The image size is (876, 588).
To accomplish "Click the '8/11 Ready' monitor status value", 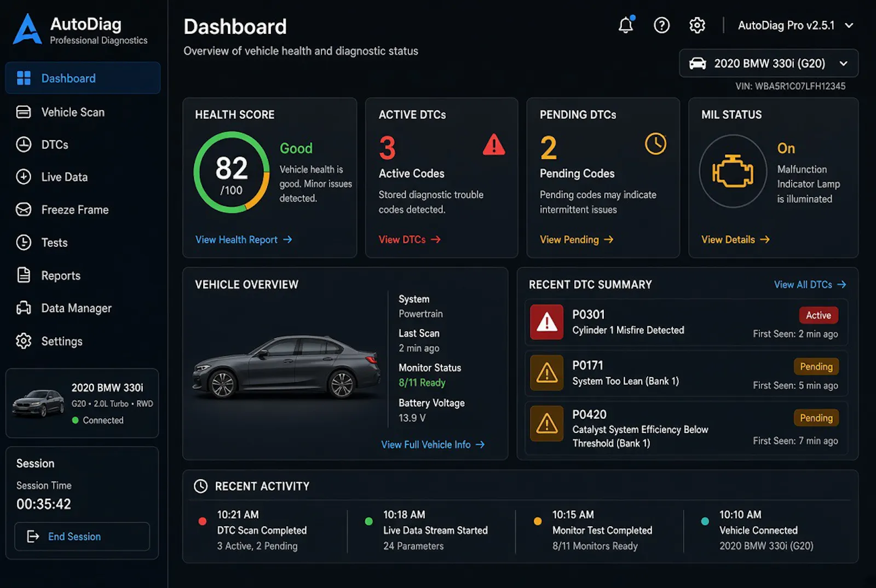I will click(x=422, y=383).
